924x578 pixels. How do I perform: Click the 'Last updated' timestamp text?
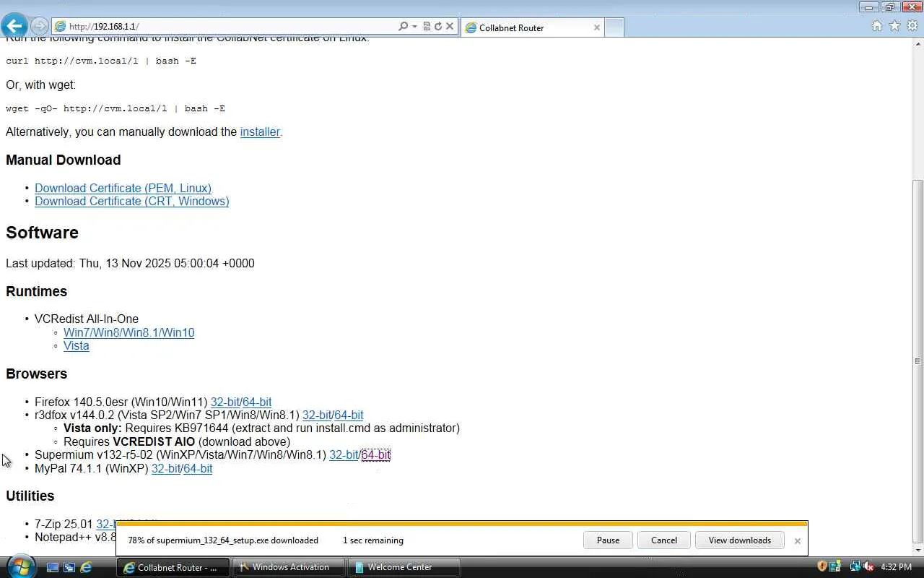click(130, 263)
